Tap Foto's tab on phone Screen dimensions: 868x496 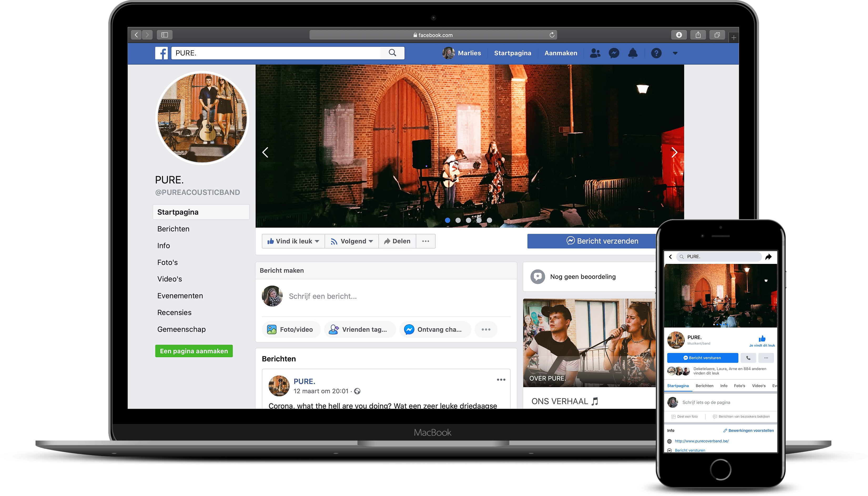click(739, 386)
